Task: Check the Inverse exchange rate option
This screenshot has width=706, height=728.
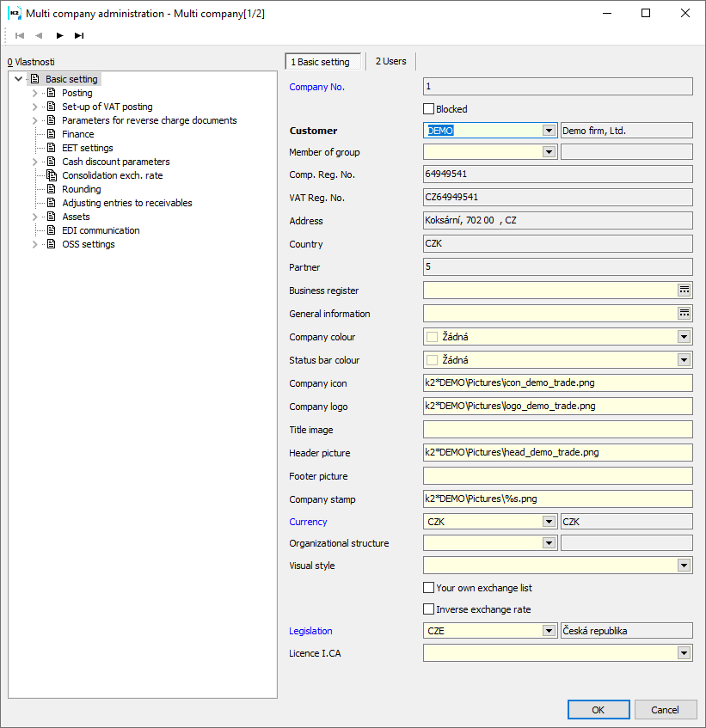Action: pyautogui.click(x=429, y=609)
